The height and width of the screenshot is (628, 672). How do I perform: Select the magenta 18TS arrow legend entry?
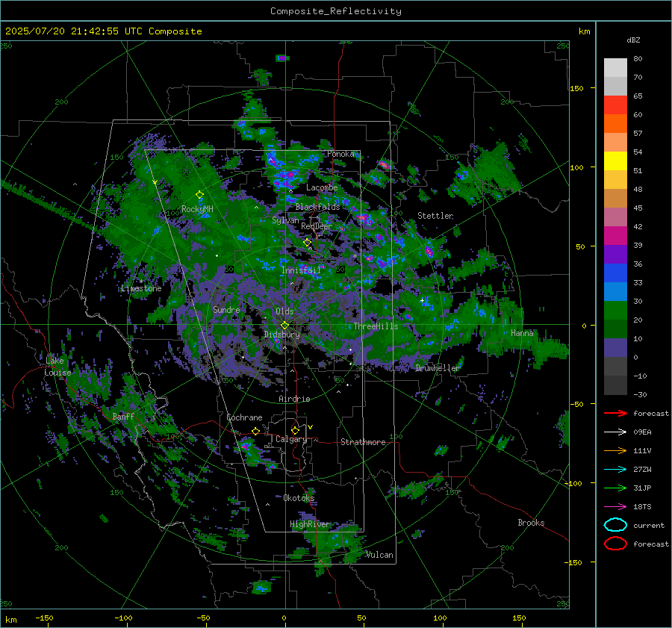click(x=615, y=507)
